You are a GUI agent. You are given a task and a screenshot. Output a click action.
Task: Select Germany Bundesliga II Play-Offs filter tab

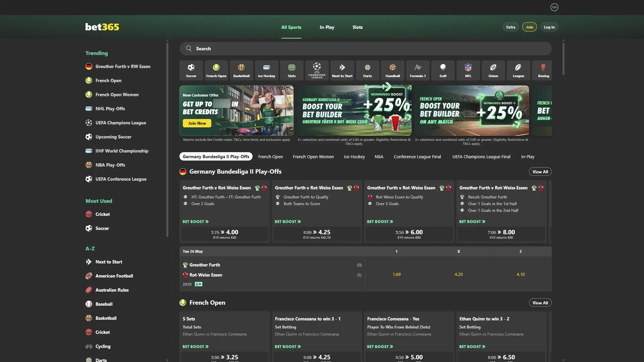pyautogui.click(x=216, y=157)
